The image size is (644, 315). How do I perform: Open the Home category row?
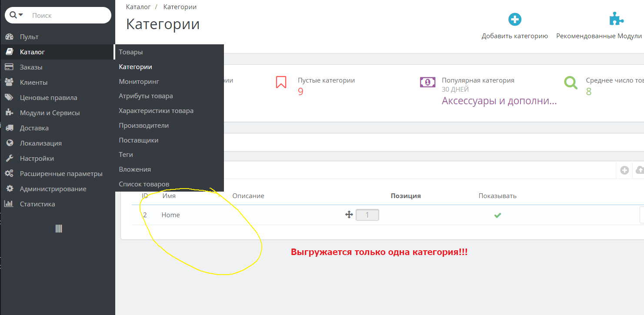pyautogui.click(x=388, y=215)
